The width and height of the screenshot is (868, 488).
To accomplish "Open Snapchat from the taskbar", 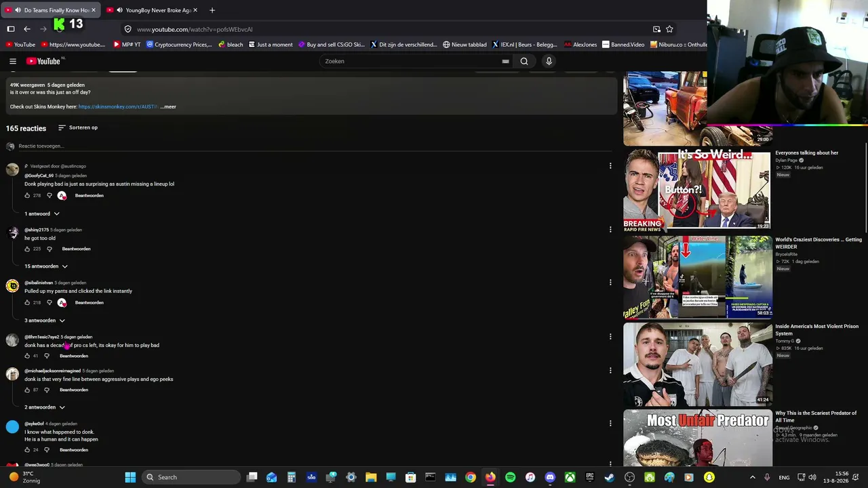I will 709,477.
